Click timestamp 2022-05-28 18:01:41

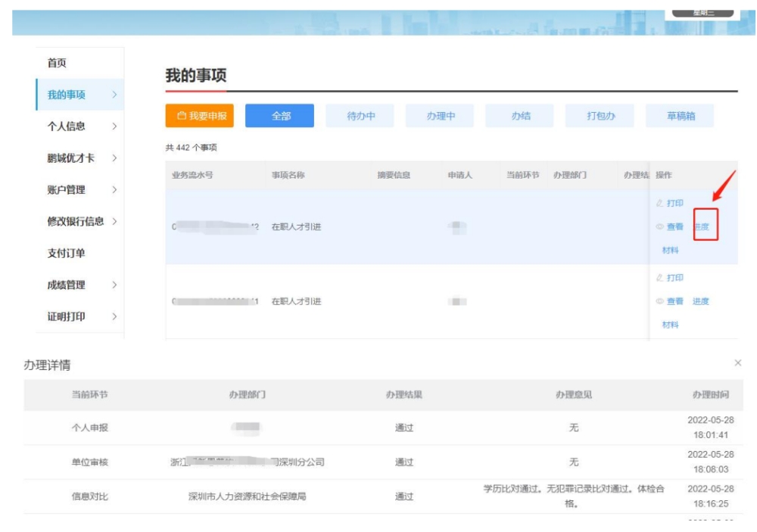(x=711, y=428)
